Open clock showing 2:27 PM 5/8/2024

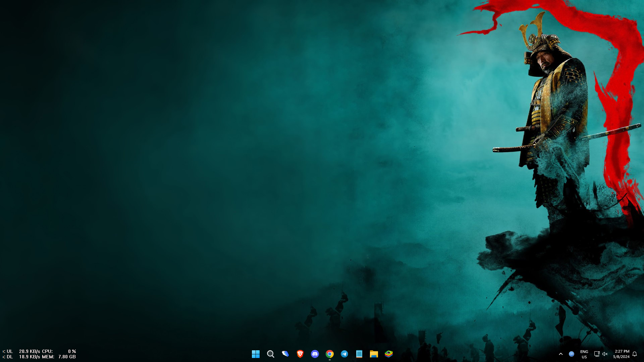click(622, 354)
